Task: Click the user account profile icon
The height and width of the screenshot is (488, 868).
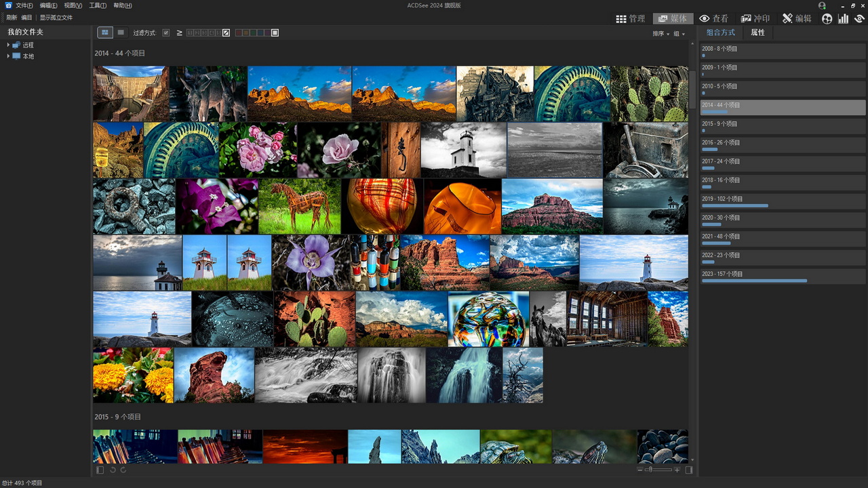Action: pyautogui.click(x=822, y=5)
